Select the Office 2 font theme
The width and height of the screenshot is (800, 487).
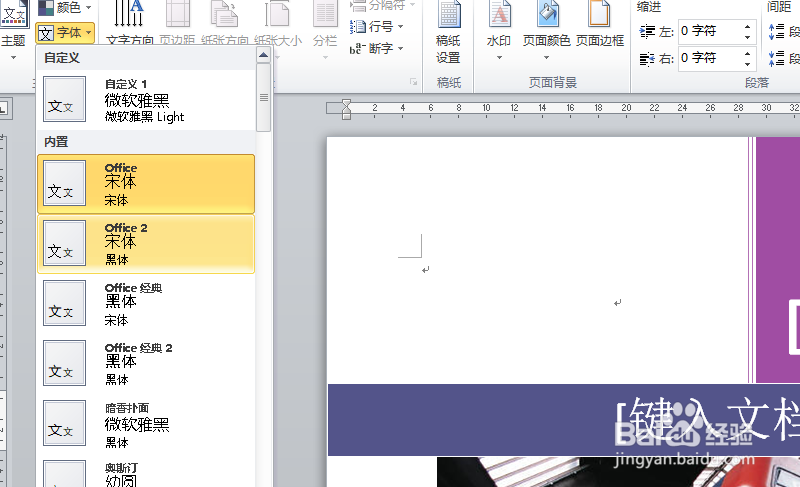tap(146, 244)
